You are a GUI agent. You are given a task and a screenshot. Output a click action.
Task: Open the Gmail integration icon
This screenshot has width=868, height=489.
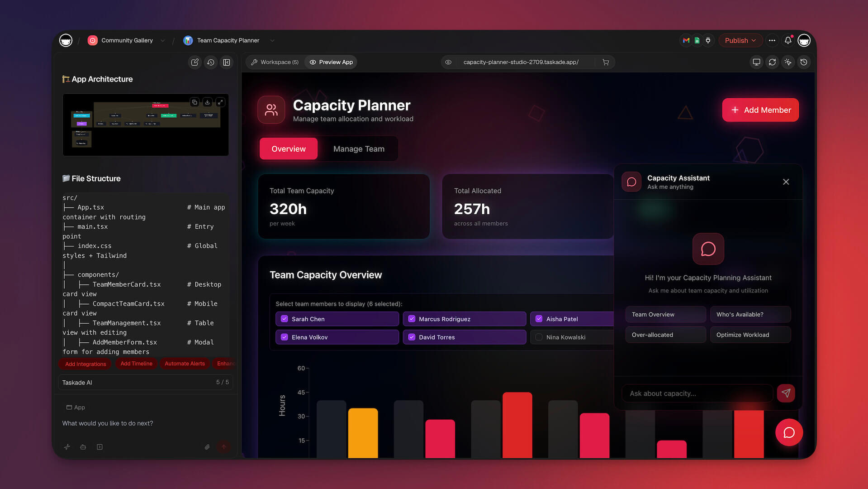pos(686,40)
